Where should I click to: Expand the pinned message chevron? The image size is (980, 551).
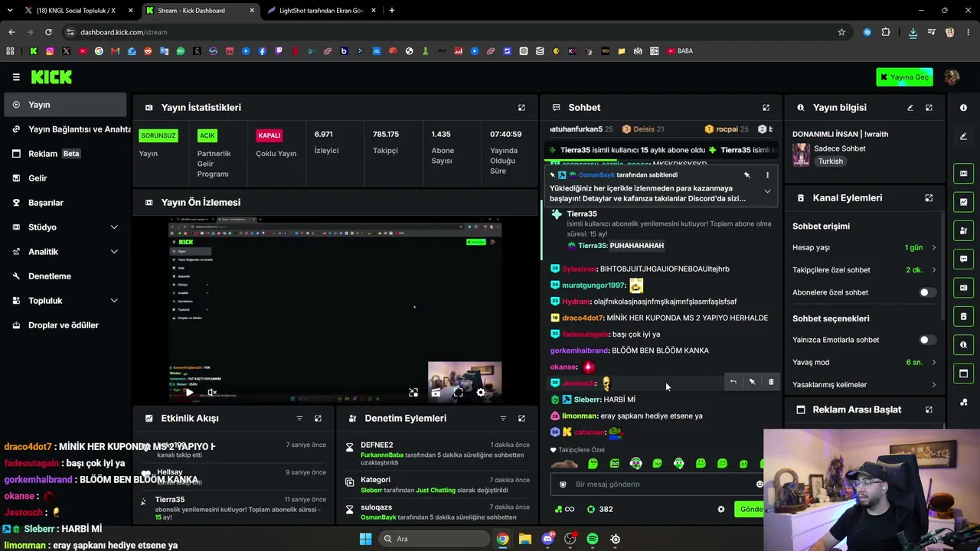pos(767,191)
